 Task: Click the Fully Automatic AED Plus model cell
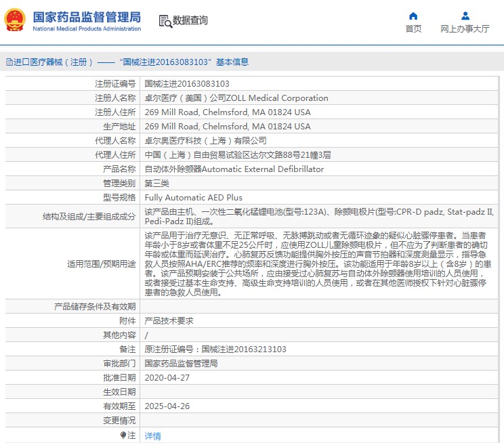point(193,198)
